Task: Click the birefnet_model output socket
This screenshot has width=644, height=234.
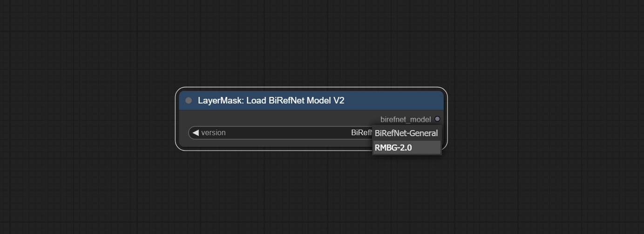Action: [437, 119]
